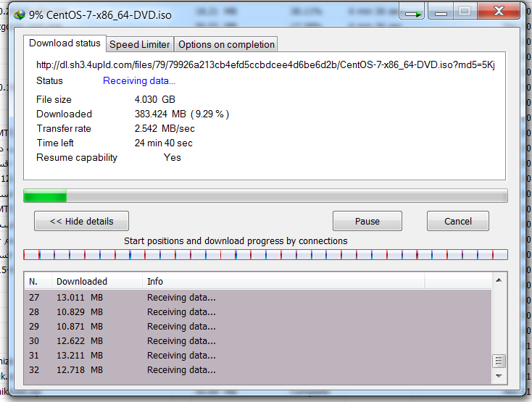
Task: Switch to the Download status tab
Action: point(65,43)
